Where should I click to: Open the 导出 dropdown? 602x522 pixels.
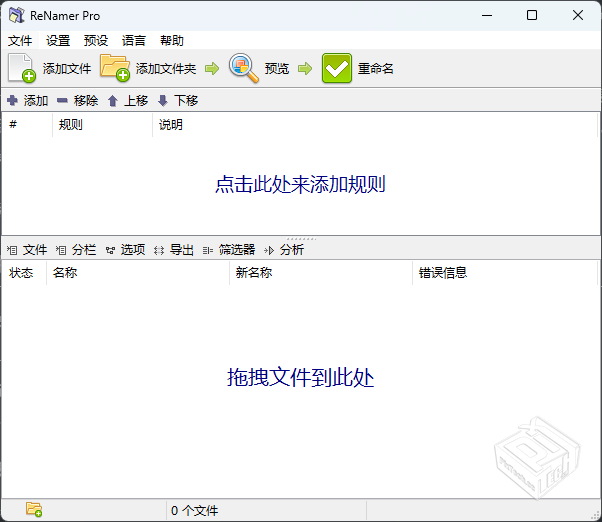(182, 250)
